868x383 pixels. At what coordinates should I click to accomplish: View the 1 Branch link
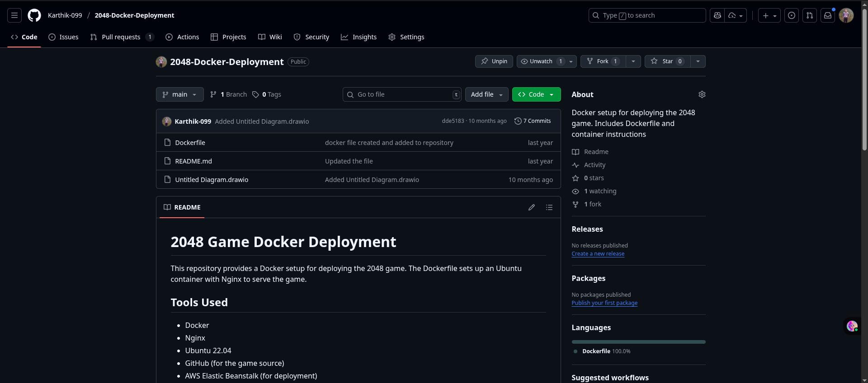pyautogui.click(x=229, y=94)
